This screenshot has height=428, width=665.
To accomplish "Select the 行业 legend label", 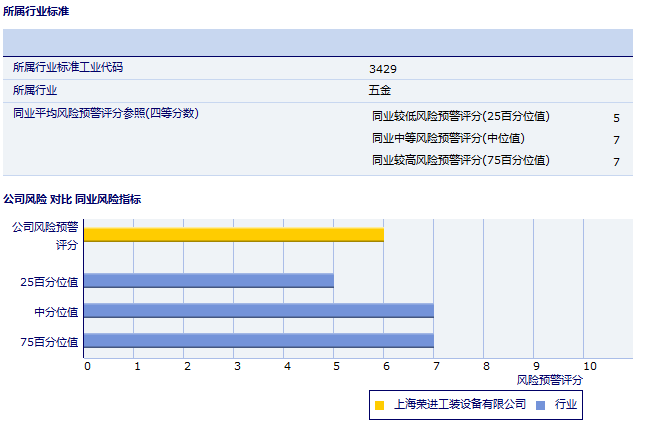I will point(566,405).
